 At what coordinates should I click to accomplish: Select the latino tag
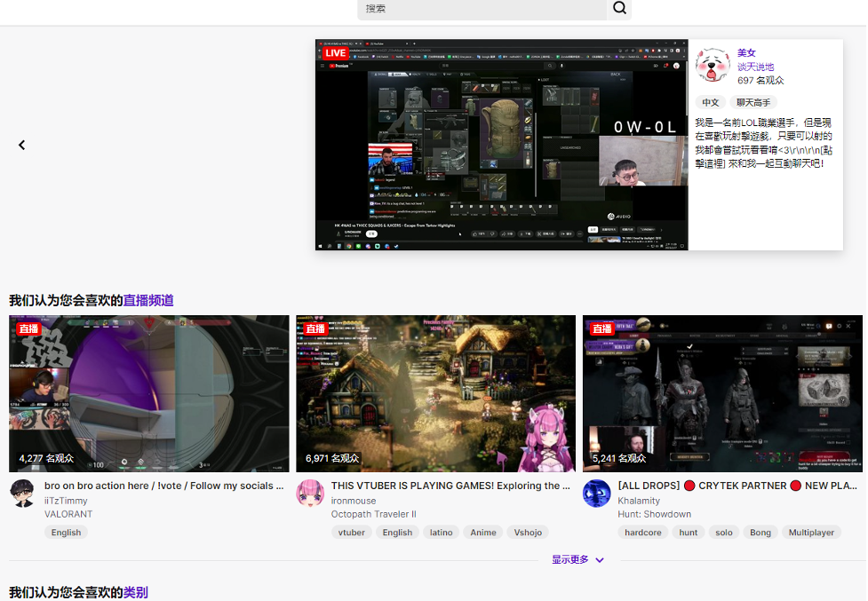442,533
